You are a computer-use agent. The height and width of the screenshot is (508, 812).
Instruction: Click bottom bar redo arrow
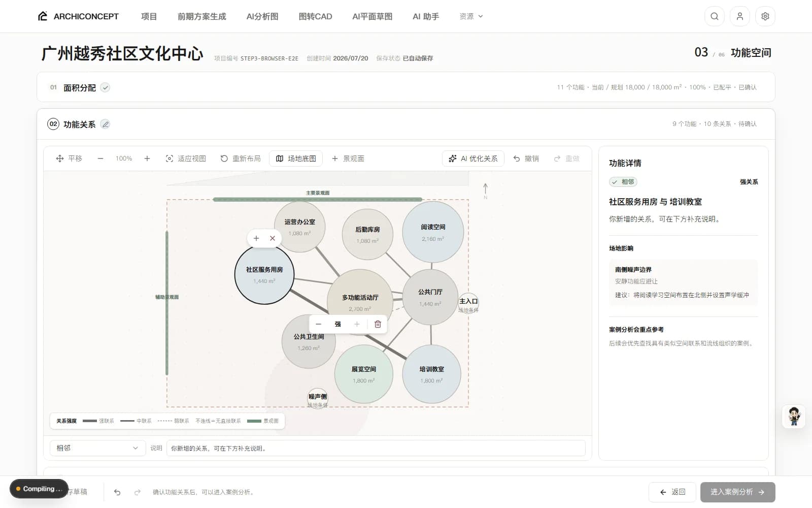click(138, 492)
